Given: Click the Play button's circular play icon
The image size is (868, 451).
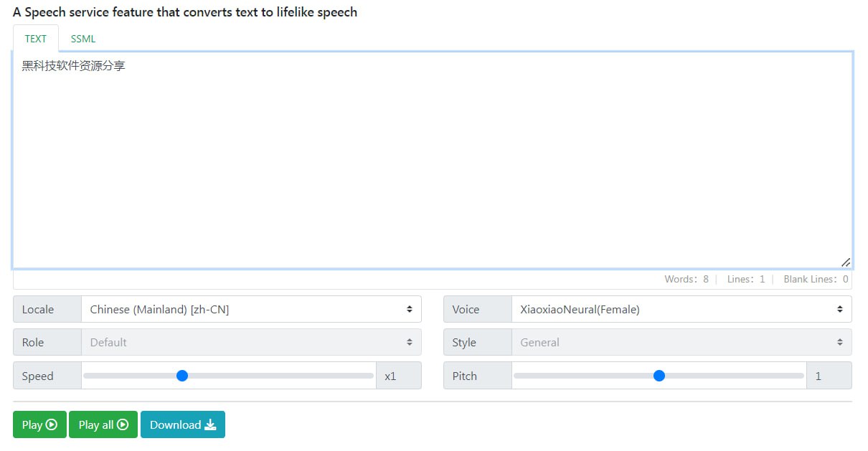Looking at the screenshot, I should coord(53,424).
